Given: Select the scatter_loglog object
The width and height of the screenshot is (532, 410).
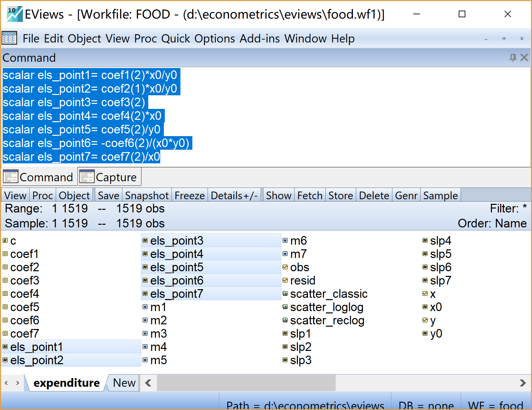Looking at the screenshot, I should [326, 307].
